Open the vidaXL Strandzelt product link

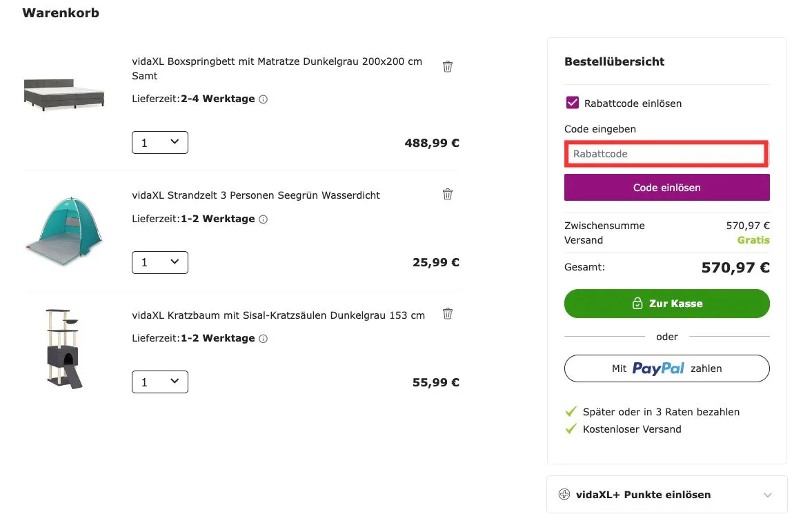tap(255, 195)
